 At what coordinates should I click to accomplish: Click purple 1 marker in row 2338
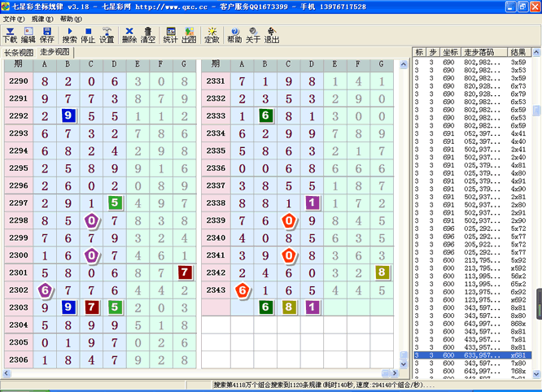point(313,203)
